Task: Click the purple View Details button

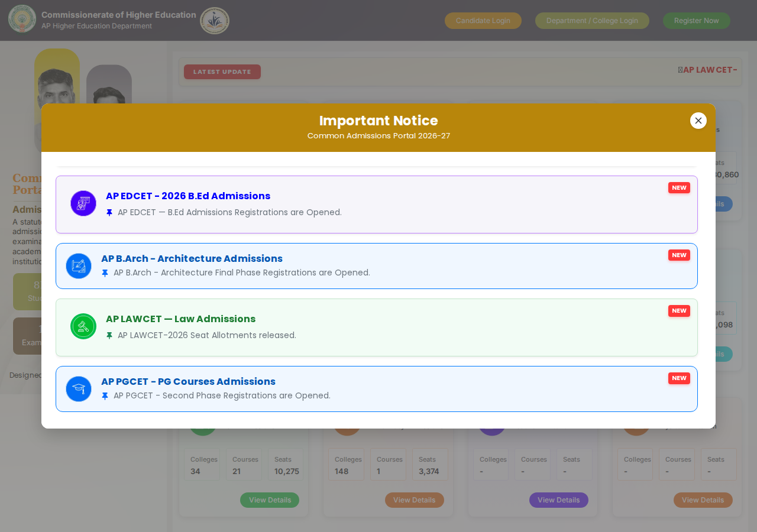Action: (559, 500)
